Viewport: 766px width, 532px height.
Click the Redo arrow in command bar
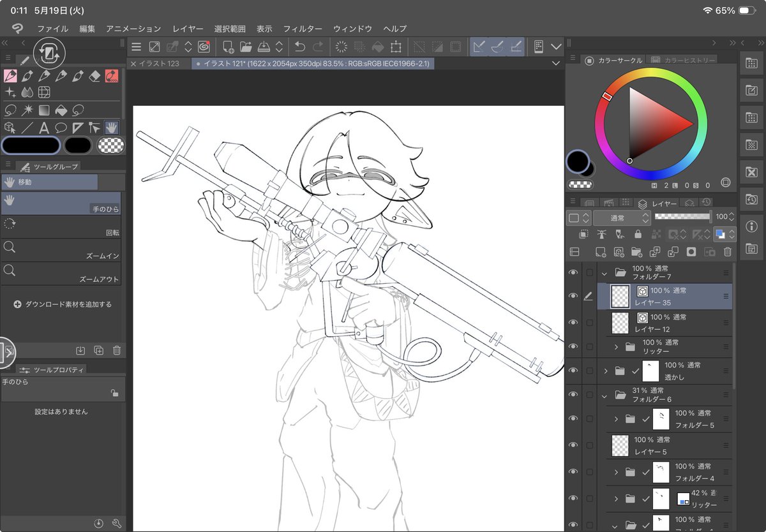click(317, 47)
